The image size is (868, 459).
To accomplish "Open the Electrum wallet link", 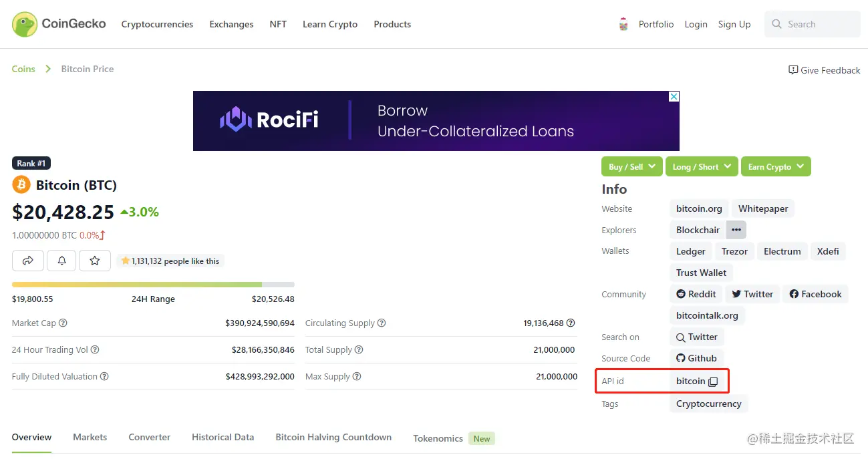I will [x=782, y=251].
